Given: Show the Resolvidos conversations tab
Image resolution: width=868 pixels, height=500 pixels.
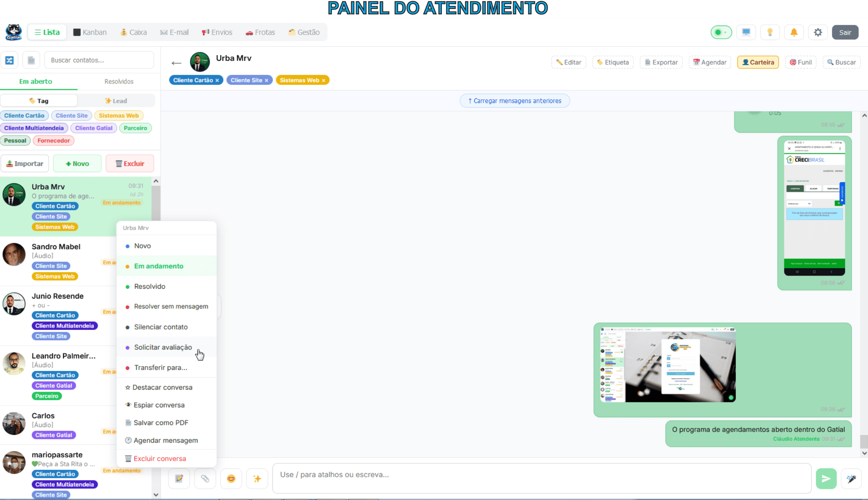Looking at the screenshot, I should point(119,81).
